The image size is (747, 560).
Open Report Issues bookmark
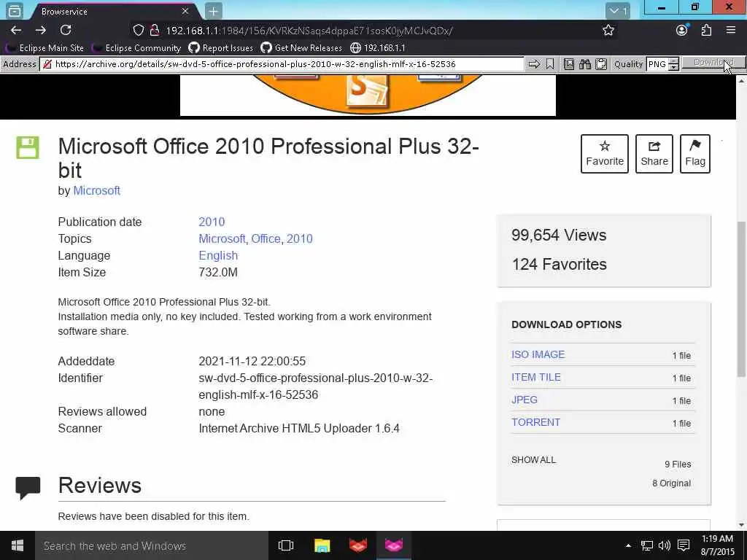click(220, 48)
